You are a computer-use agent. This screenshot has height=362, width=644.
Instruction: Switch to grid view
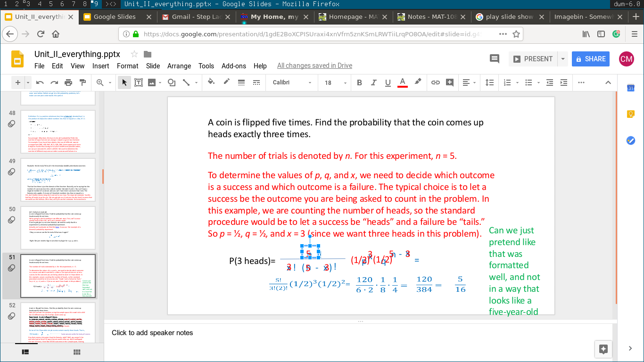coord(77,352)
